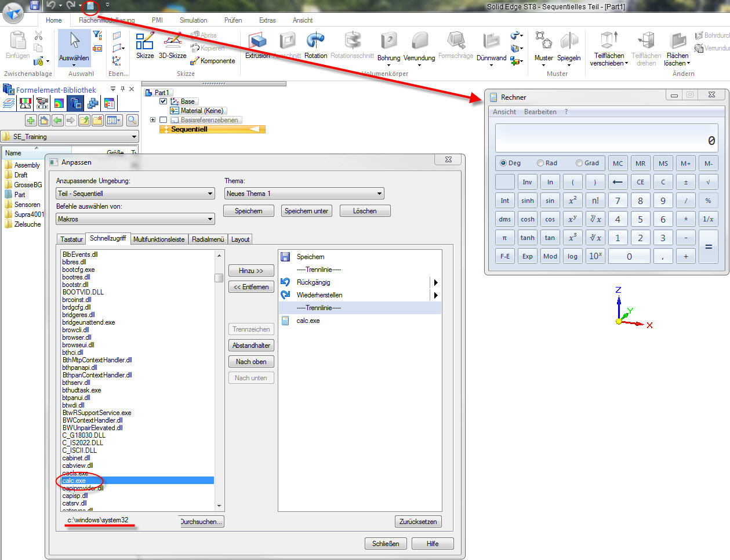Select the Rad radio button in Rechner
This screenshot has width=730, height=560.
pos(540,163)
